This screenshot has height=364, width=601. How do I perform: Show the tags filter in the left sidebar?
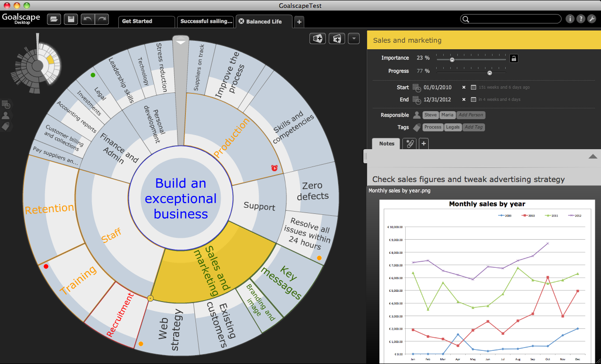coord(6,126)
